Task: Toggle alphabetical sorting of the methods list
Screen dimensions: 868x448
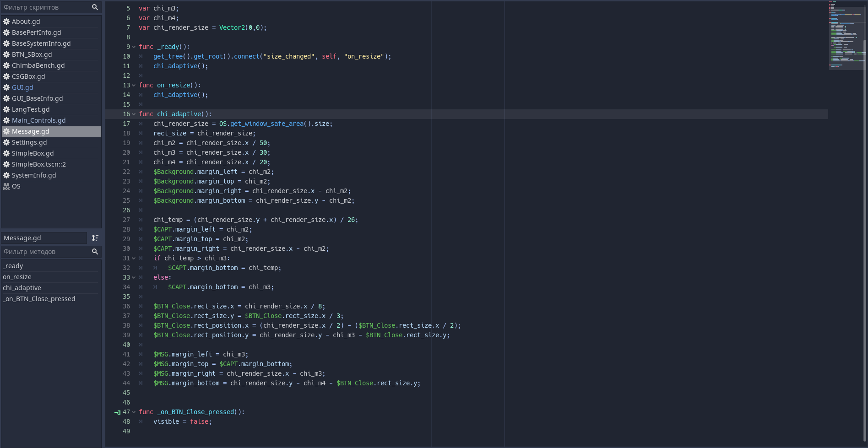Action: [95, 238]
